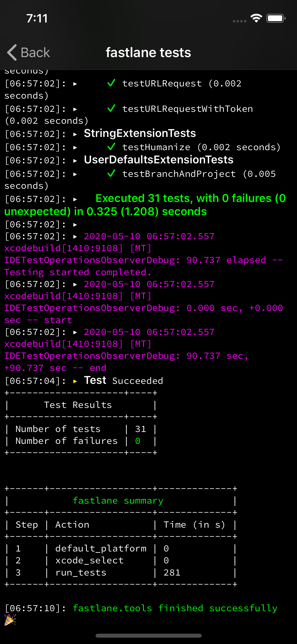Tap the 'fastlane summary' table title
Screen dimensions: 297x644
(118, 501)
